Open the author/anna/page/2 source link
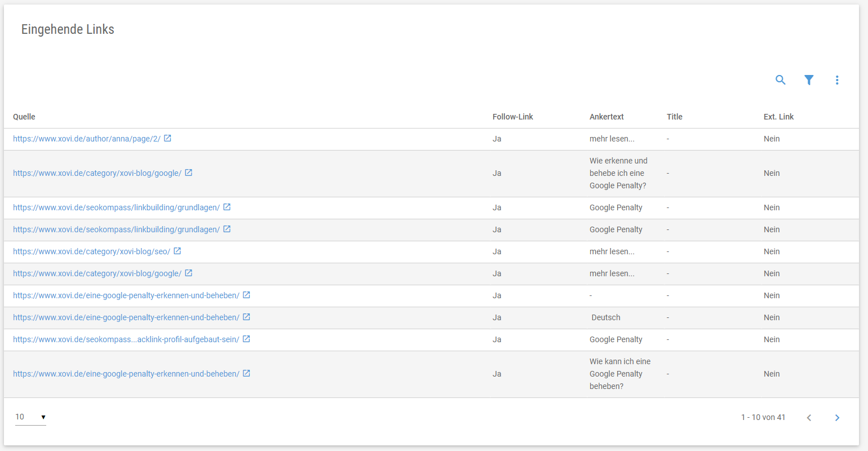Screen dimensions: 868x451 point(87,139)
